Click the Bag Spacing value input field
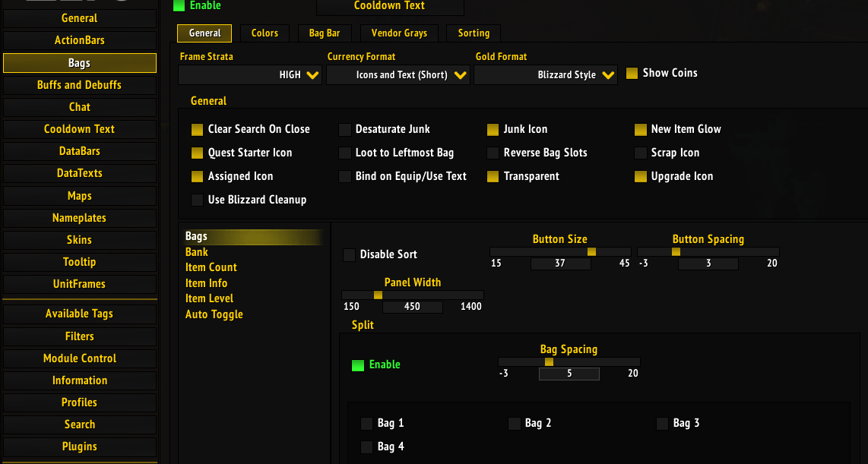This screenshot has height=464, width=868. point(569,374)
